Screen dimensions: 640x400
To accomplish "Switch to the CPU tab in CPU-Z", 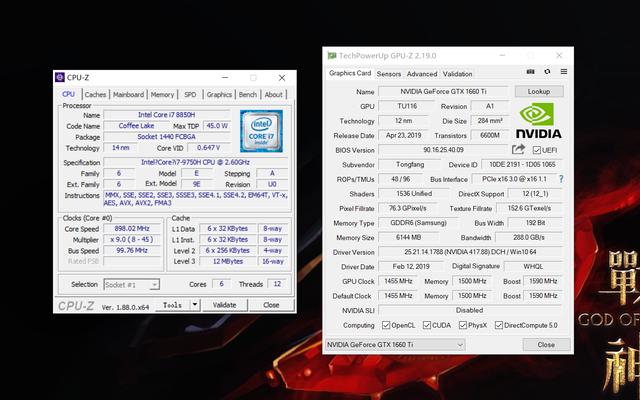I will (68, 94).
